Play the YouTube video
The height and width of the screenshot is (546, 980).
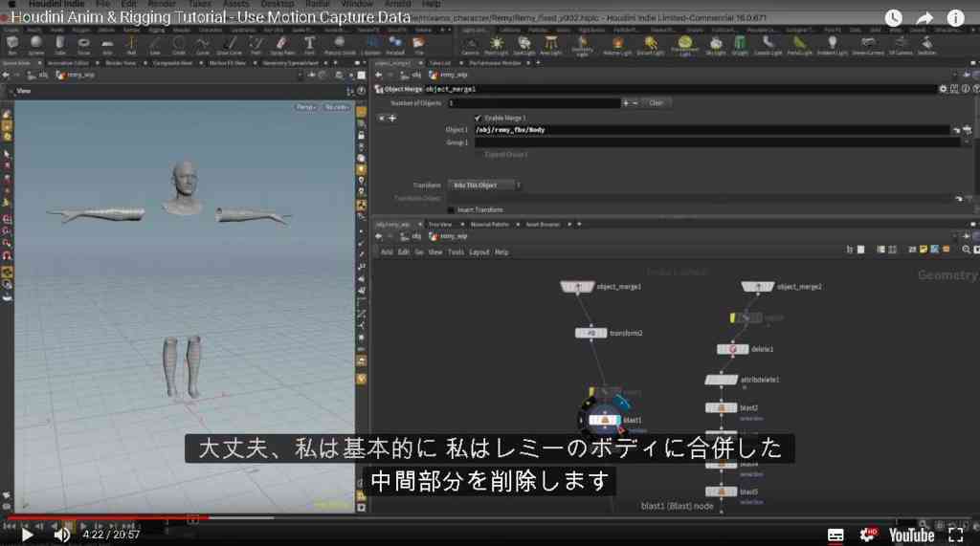click(27, 535)
